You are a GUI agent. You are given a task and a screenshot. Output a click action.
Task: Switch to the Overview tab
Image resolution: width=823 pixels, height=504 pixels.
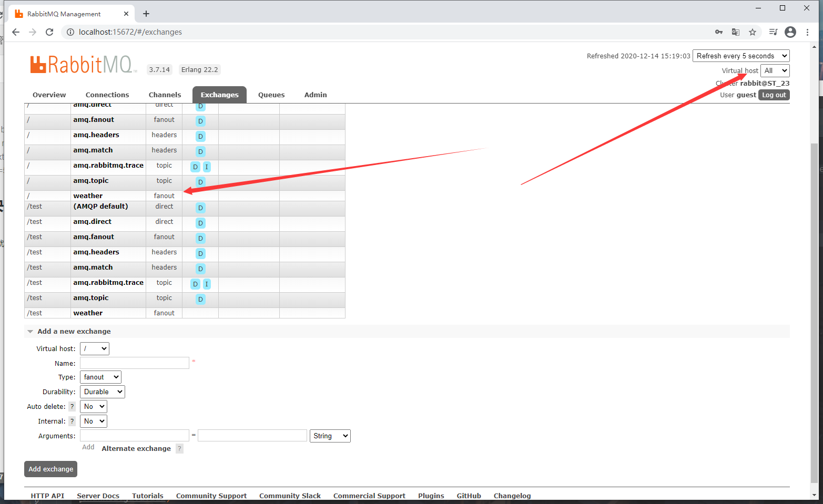coord(49,95)
